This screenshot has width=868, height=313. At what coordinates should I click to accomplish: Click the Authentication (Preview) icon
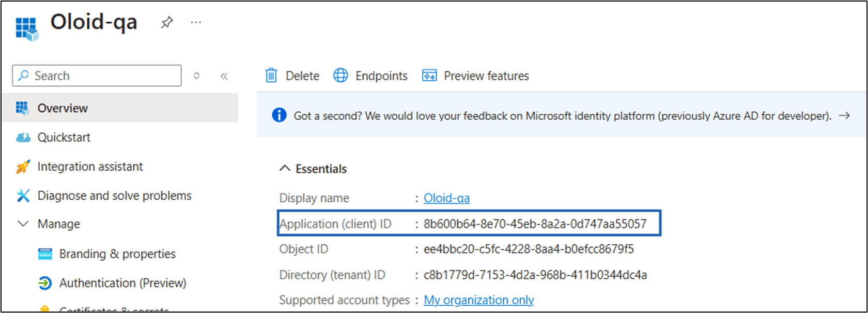pyautogui.click(x=45, y=283)
